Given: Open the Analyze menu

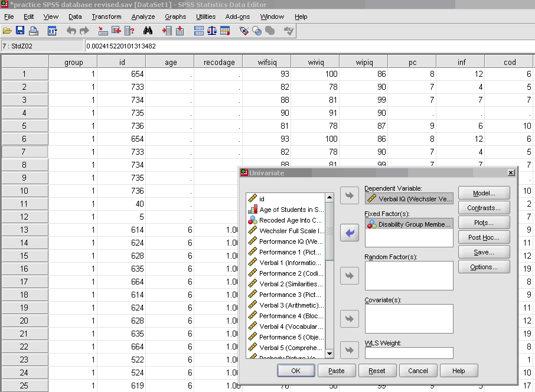Looking at the screenshot, I should (143, 17).
